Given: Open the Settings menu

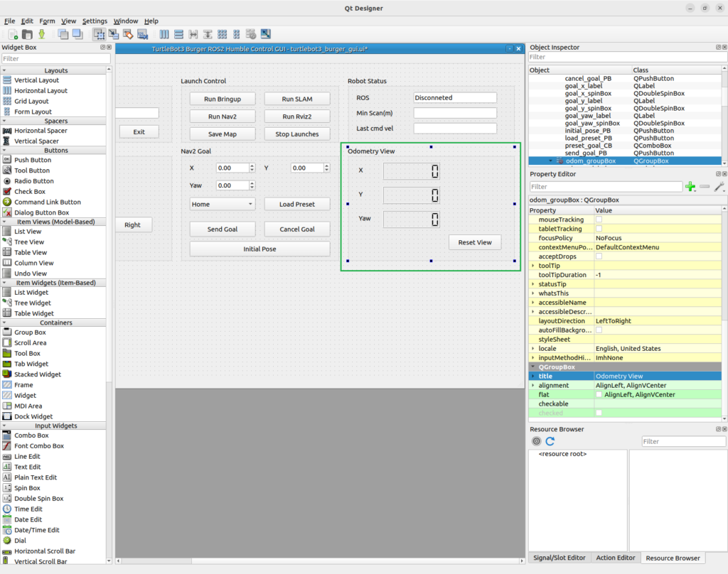Looking at the screenshot, I should 95,21.
